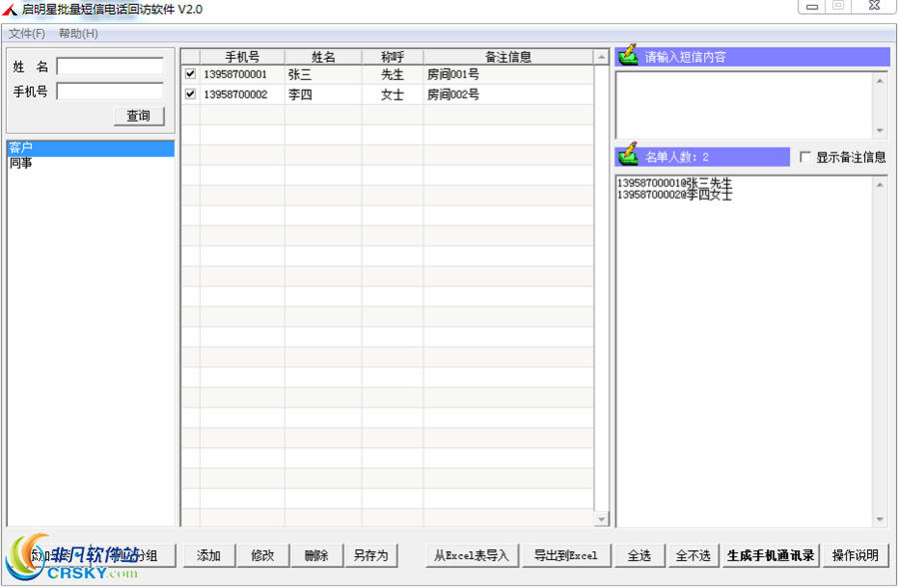Click the scroll up arrow of contact table
Screen dimensions: 899x588
[601, 57]
